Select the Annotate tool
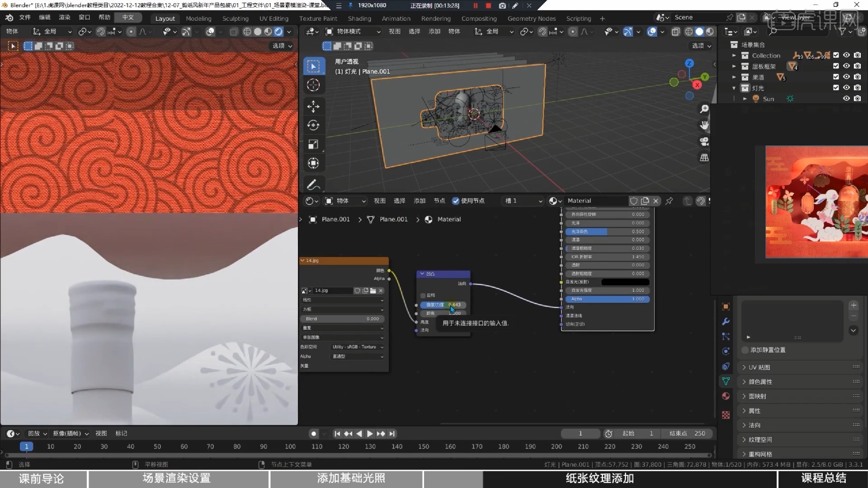The image size is (868, 488). click(x=313, y=184)
